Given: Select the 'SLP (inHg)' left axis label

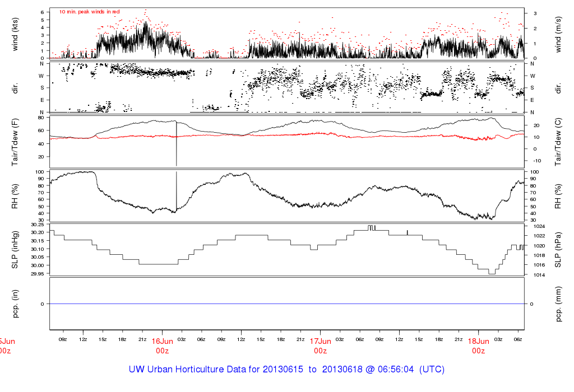Looking at the screenshot, I should pyautogui.click(x=16, y=249).
